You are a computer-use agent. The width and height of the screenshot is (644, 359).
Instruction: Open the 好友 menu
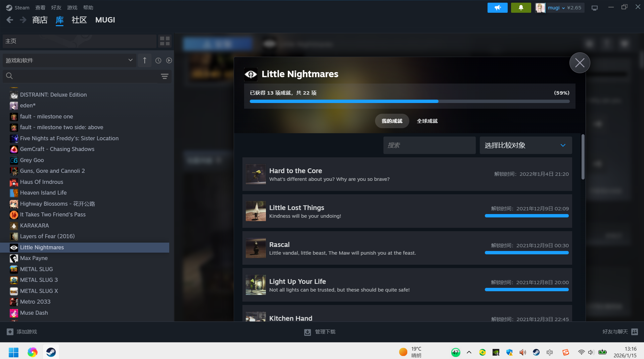click(56, 7)
